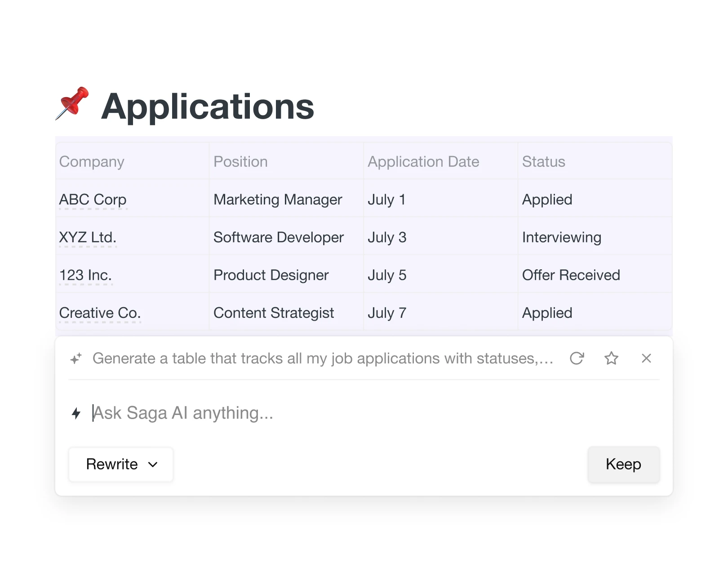Click the lightning bolt icon
Screen dimensions: 728x567
(x=76, y=413)
